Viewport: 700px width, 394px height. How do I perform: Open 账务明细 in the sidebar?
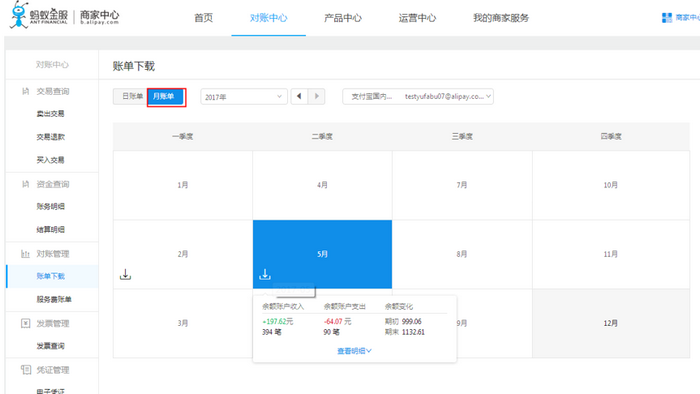[50, 206]
